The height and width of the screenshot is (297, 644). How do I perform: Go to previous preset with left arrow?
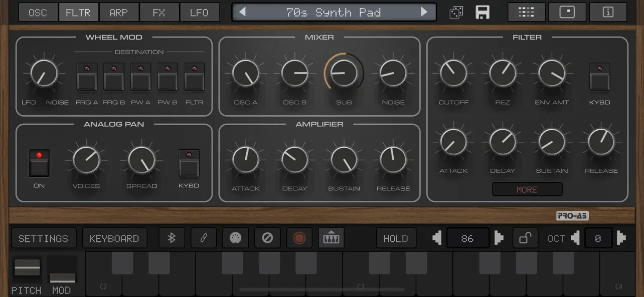243,12
